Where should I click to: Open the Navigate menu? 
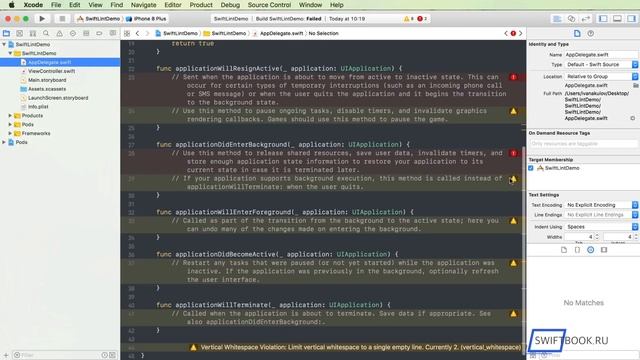[143, 5]
